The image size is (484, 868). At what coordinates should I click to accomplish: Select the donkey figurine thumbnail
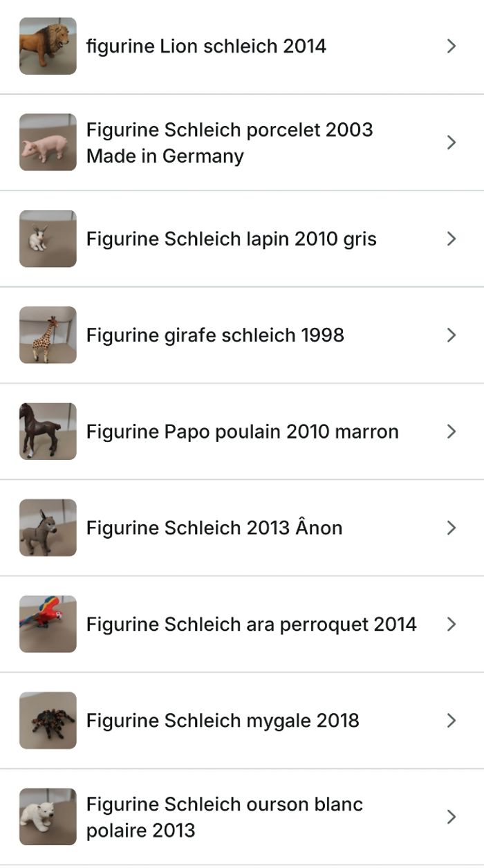point(48,528)
